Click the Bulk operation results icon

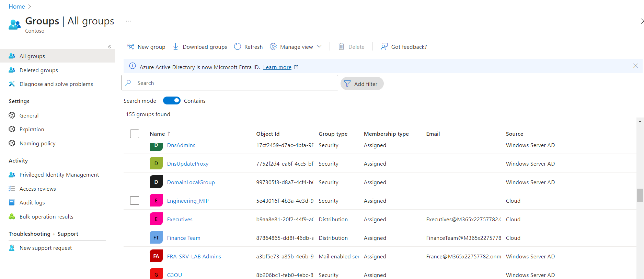pyautogui.click(x=12, y=216)
